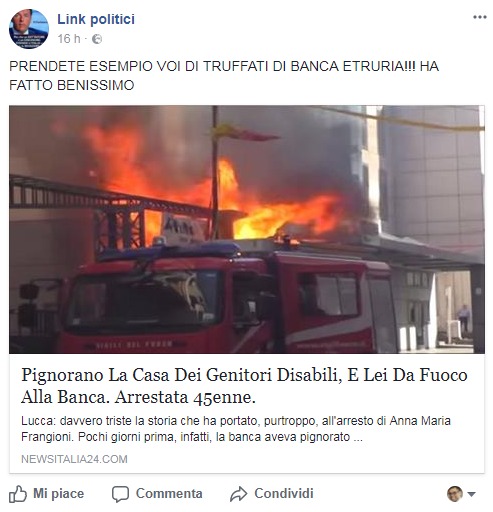Click the public globe privacy icon

(x=97, y=39)
